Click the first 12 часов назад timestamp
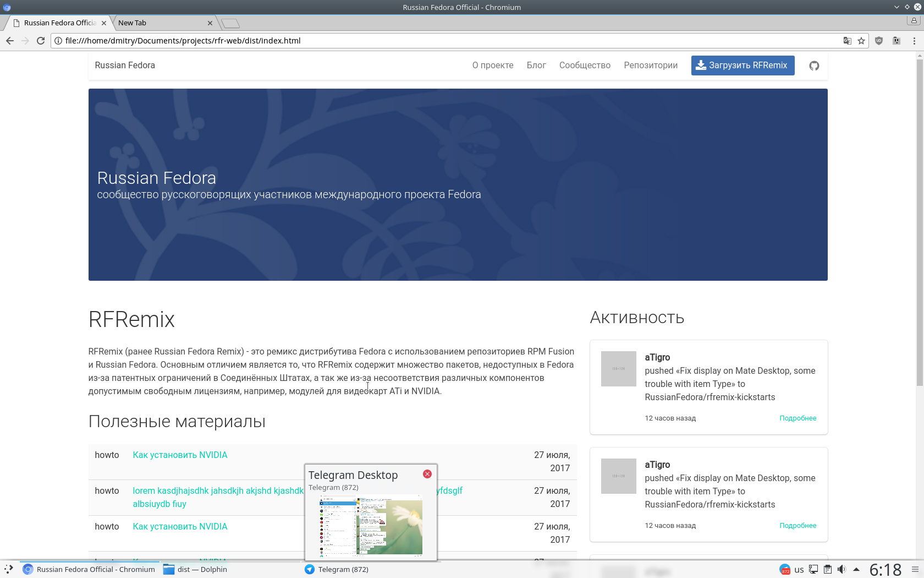 click(670, 418)
